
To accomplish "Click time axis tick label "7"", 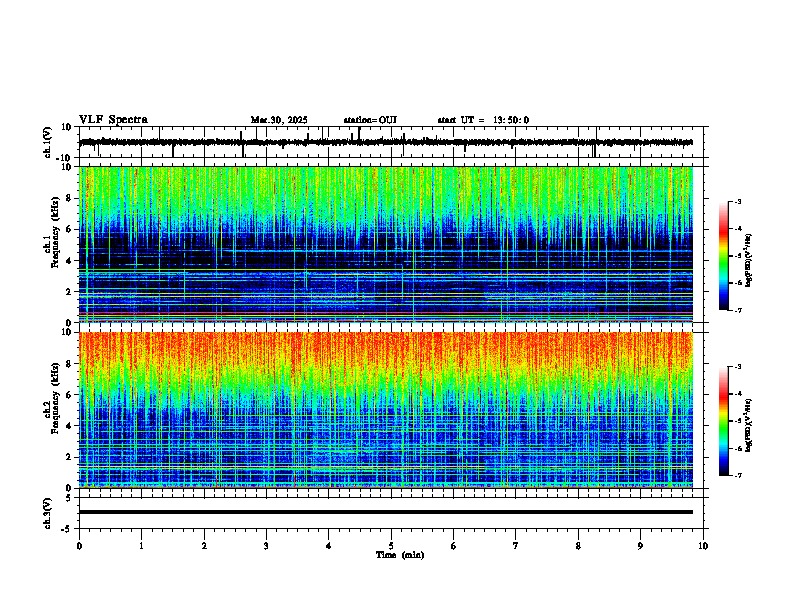I will coord(516,546).
